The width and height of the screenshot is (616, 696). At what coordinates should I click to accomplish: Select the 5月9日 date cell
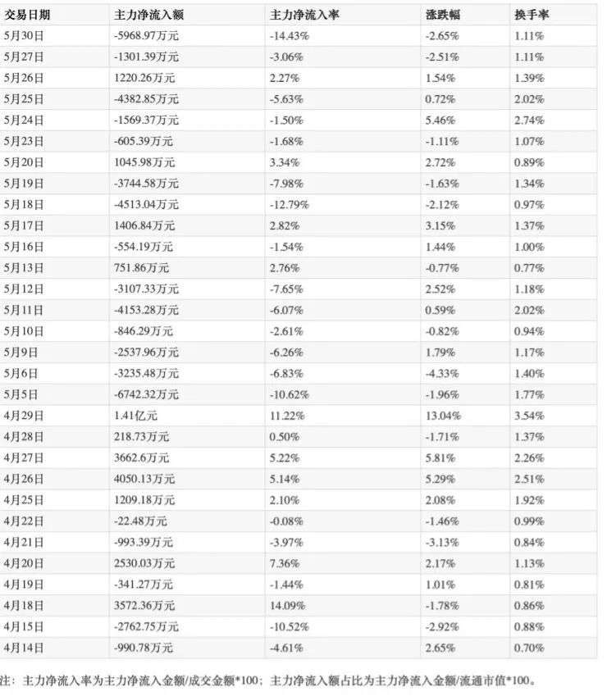(x=21, y=353)
